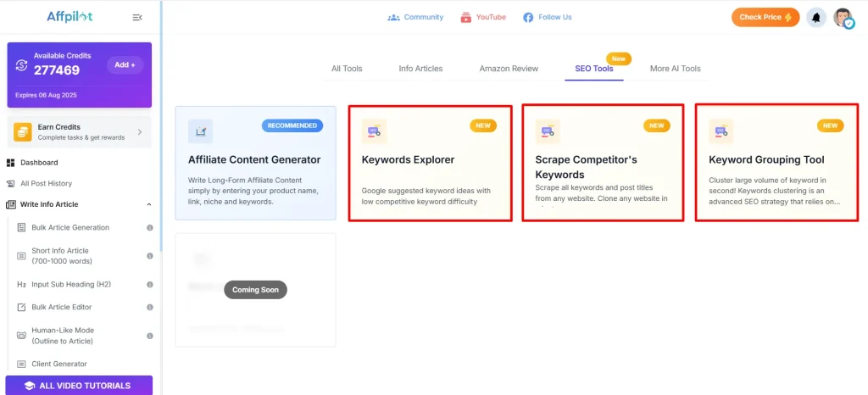Click the Keyword Grouping Tool card icon
Viewport: 868px width, 395px height.
(721, 131)
